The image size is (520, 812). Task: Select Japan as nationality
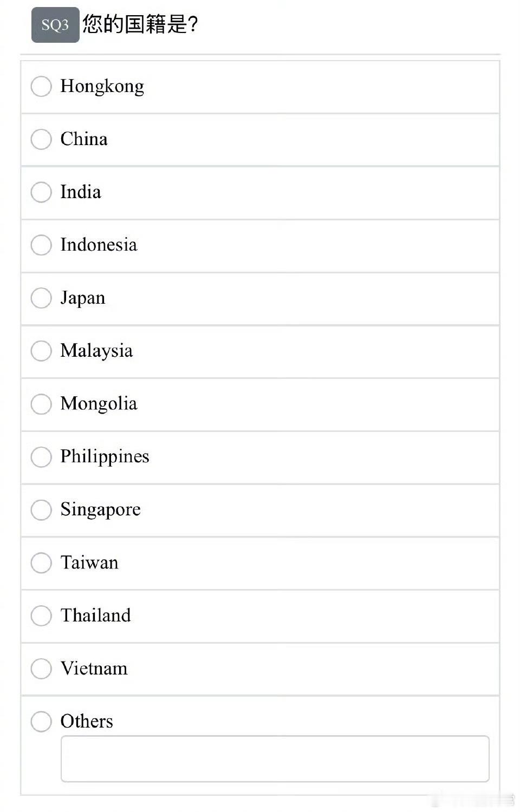pos(41,298)
